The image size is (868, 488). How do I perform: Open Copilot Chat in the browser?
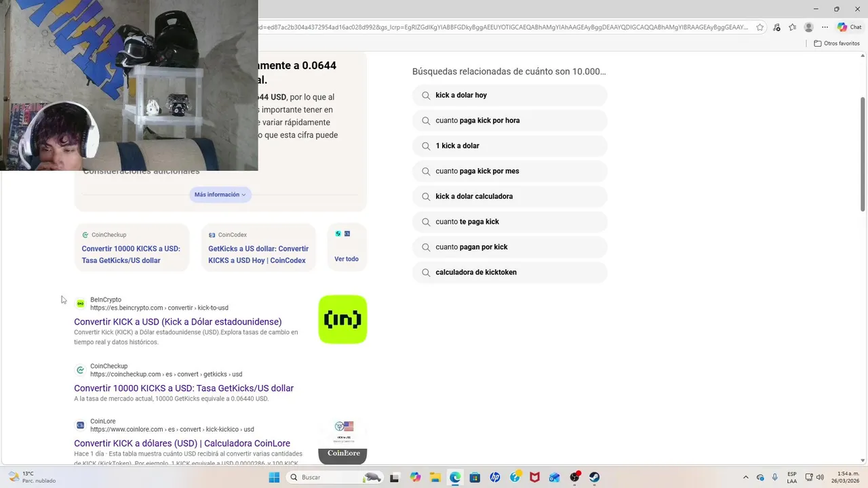(849, 27)
